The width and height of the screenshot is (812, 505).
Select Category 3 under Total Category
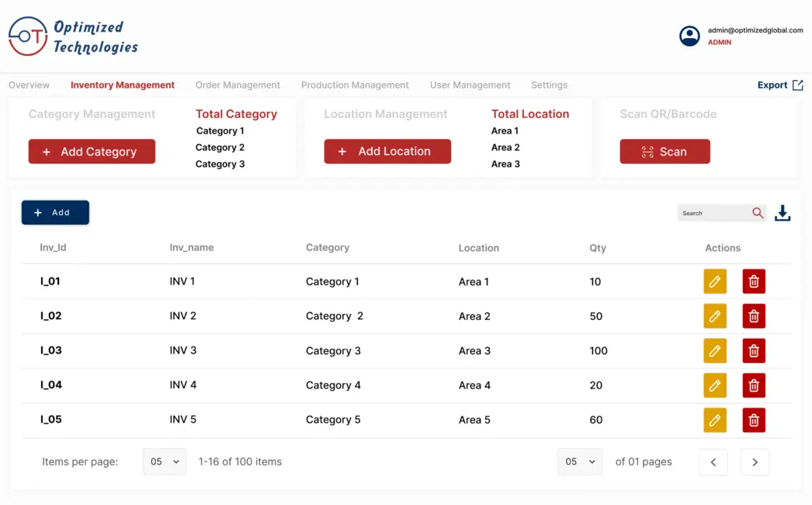[x=220, y=164]
